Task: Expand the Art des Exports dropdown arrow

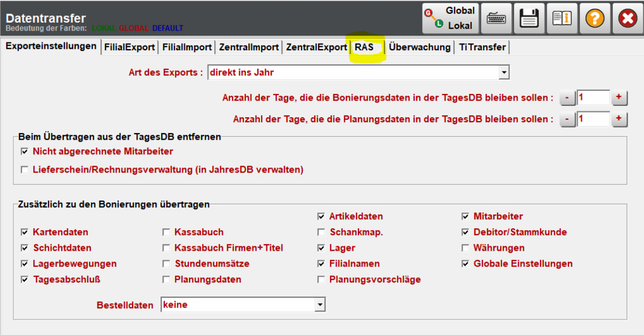Action: pos(504,72)
